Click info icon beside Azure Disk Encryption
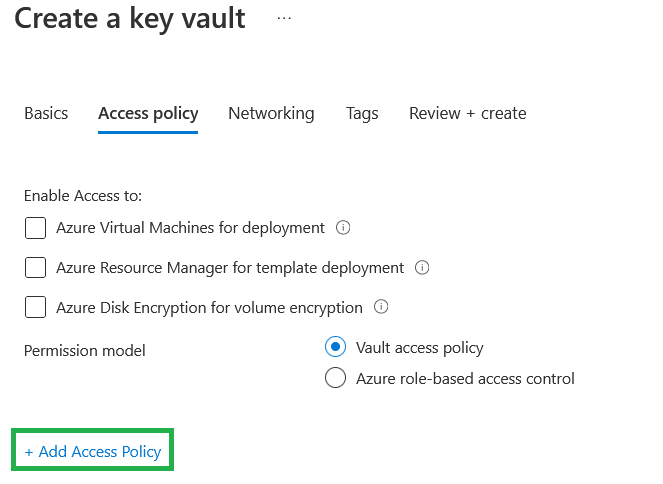 [380, 308]
